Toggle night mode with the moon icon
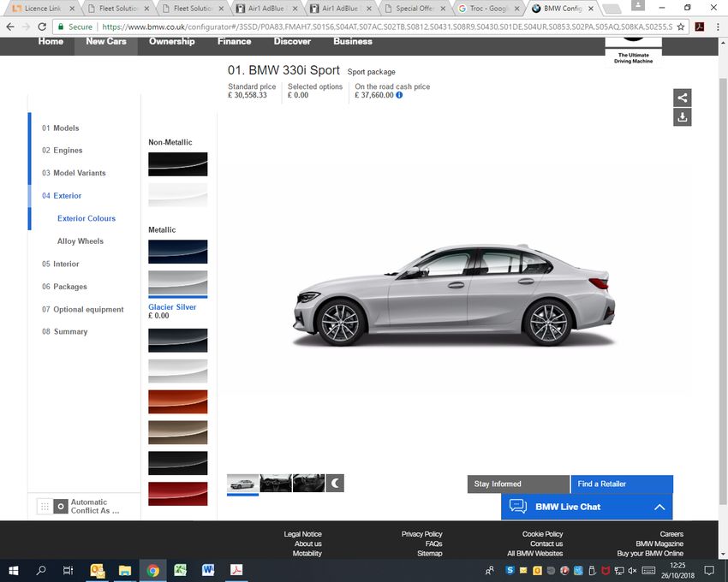This screenshot has height=582, width=728. [335, 483]
